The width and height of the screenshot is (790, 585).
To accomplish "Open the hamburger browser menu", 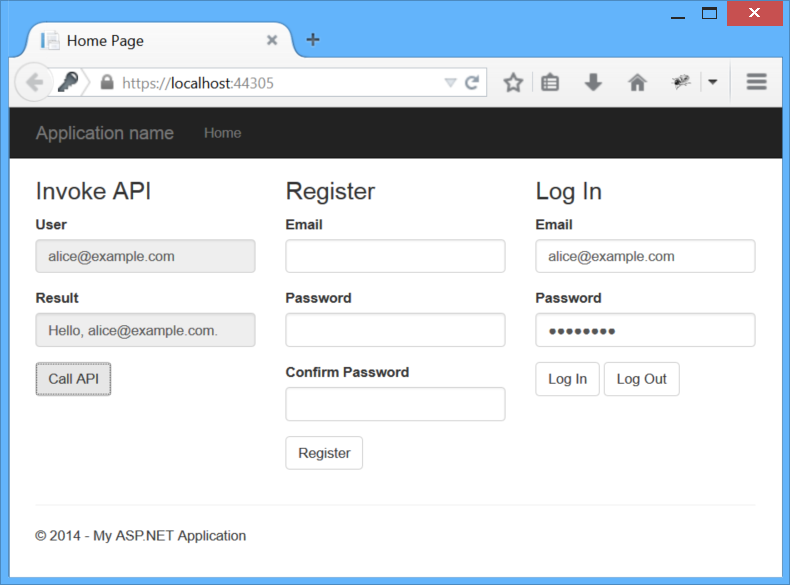I will click(x=756, y=82).
